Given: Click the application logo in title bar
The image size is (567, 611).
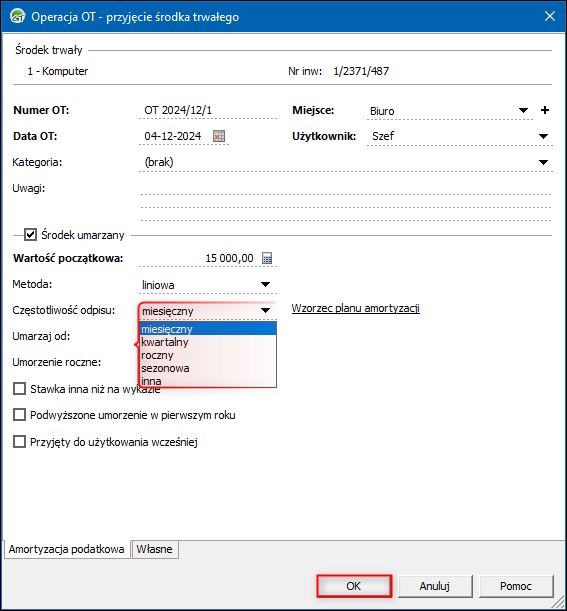Looking at the screenshot, I should click(17, 17).
